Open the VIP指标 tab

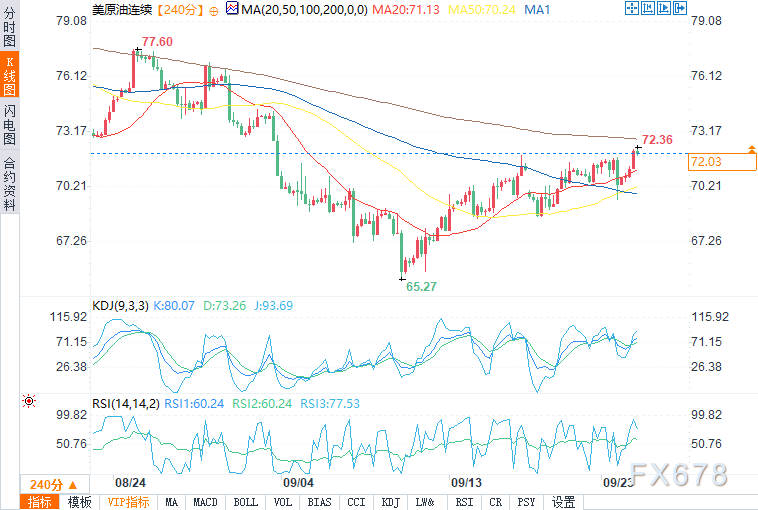[x=128, y=502]
